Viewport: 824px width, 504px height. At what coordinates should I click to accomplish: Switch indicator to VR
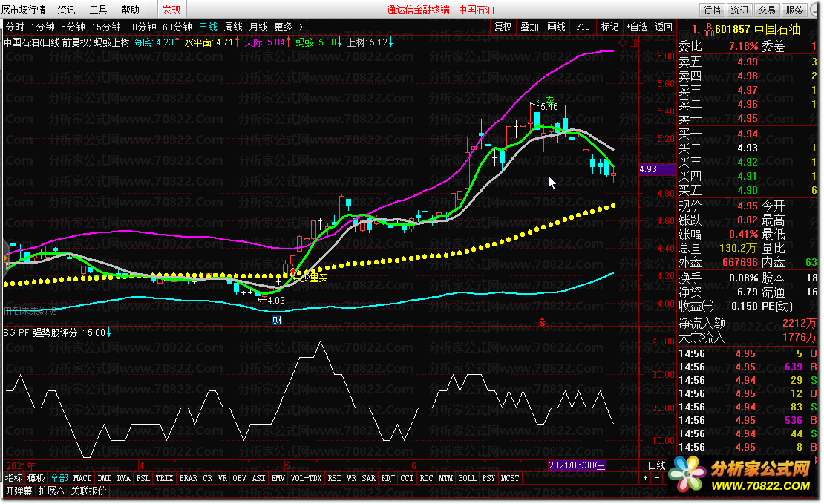click(223, 478)
